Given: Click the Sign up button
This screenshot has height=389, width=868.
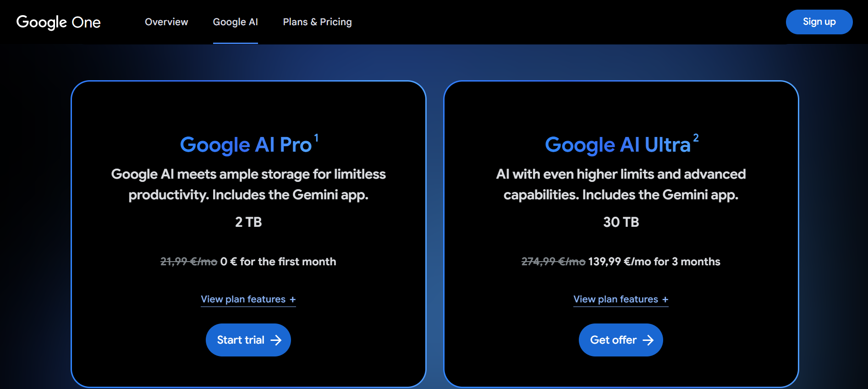Looking at the screenshot, I should click(819, 22).
